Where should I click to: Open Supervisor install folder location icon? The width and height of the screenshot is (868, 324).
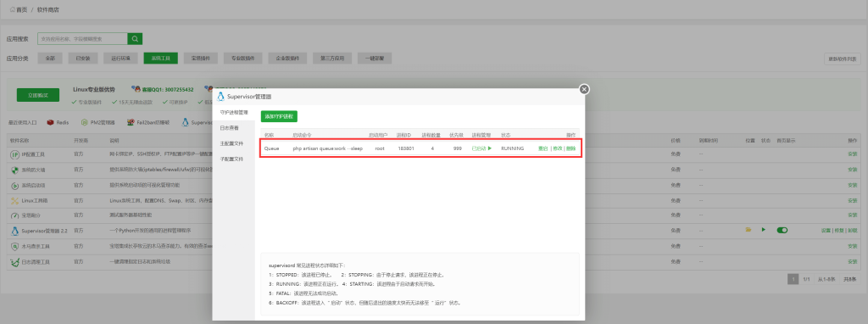coord(748,229)
